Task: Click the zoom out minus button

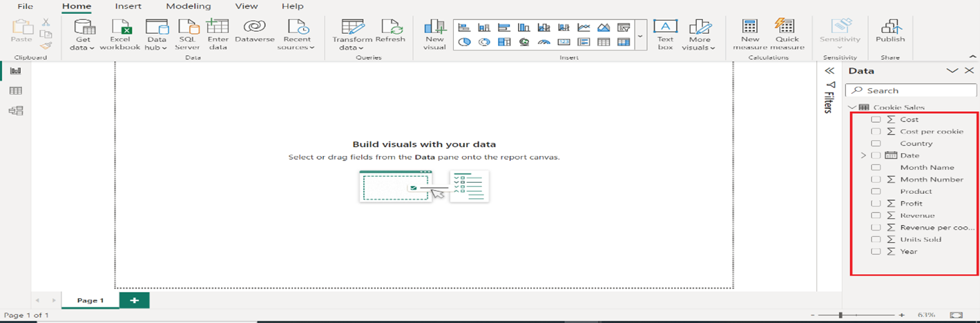Action: click(x=814, y=315)
